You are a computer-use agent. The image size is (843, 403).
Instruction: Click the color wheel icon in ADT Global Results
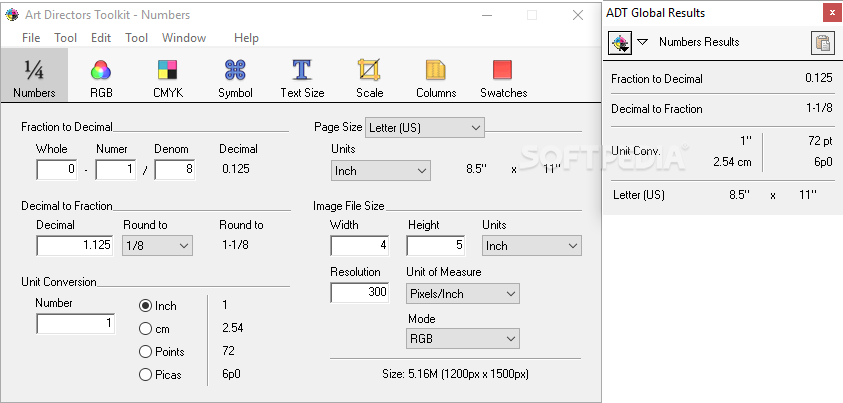620,42
